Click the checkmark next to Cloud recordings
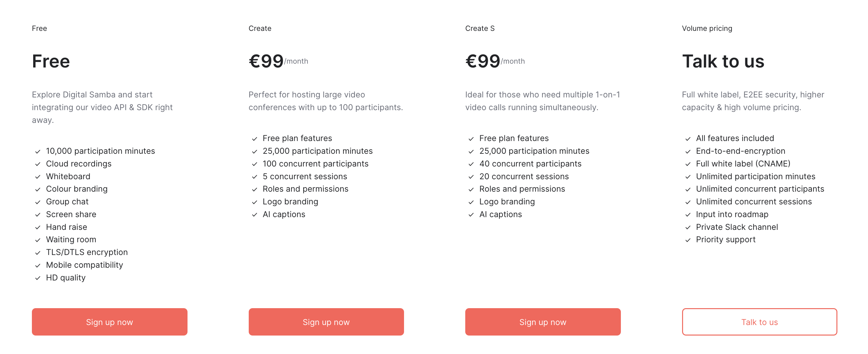Screen dimensions: 868x354 38,164
